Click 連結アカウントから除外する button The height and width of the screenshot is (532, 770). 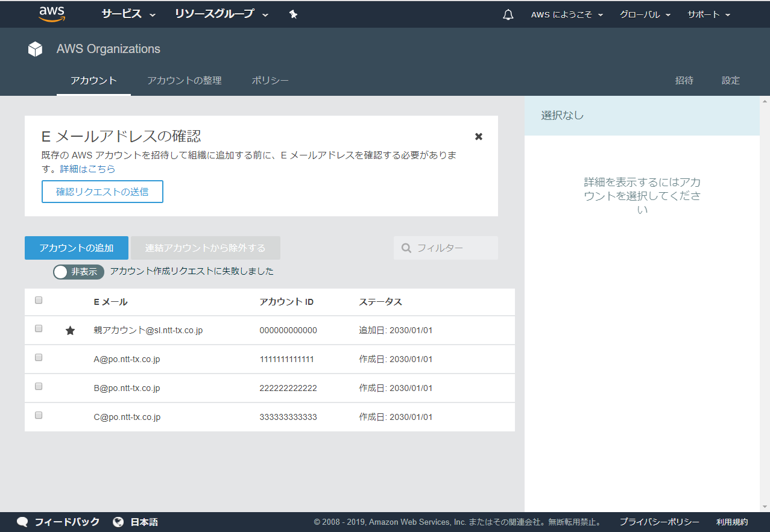click(x=206, y=248)
